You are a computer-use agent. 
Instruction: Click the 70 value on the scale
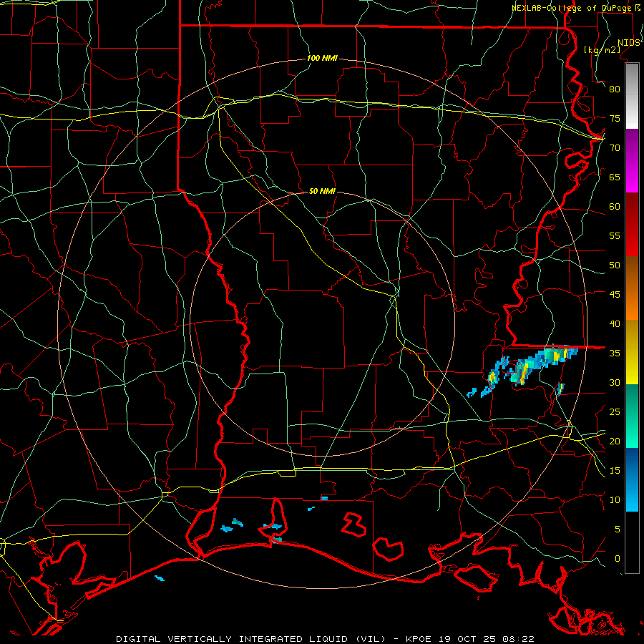pyautogui.click(x=615, y=148)
